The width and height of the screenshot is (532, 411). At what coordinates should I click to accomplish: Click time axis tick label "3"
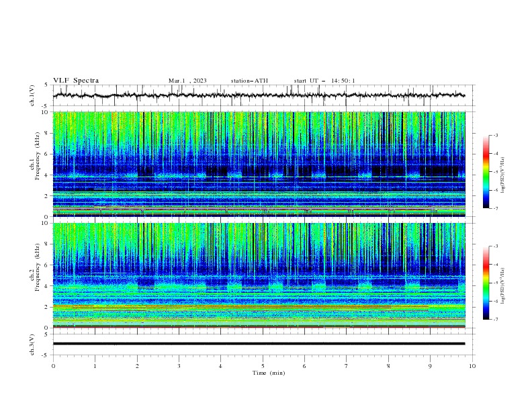coord(179,366)
